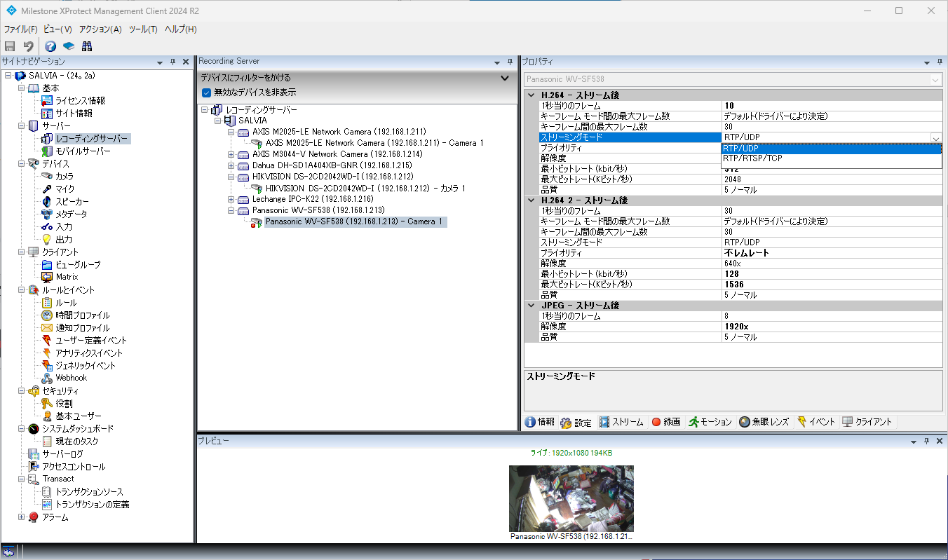Open アクセスコントロール item
Screen dimensions: 948x560
click(x=74, y=467)
